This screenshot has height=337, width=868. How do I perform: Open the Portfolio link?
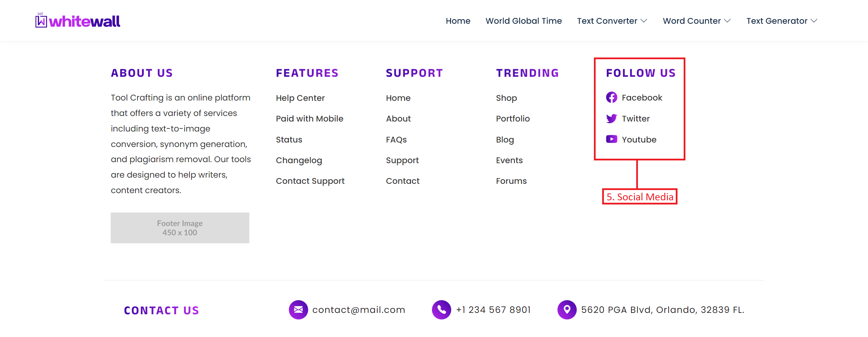tap(513, 119)
